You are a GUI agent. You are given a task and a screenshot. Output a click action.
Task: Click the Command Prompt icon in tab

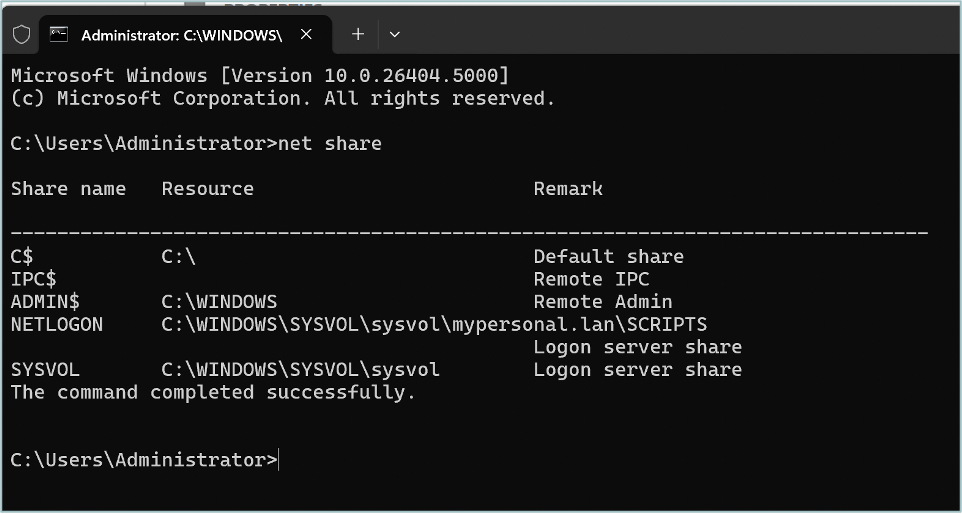[59, 34]
